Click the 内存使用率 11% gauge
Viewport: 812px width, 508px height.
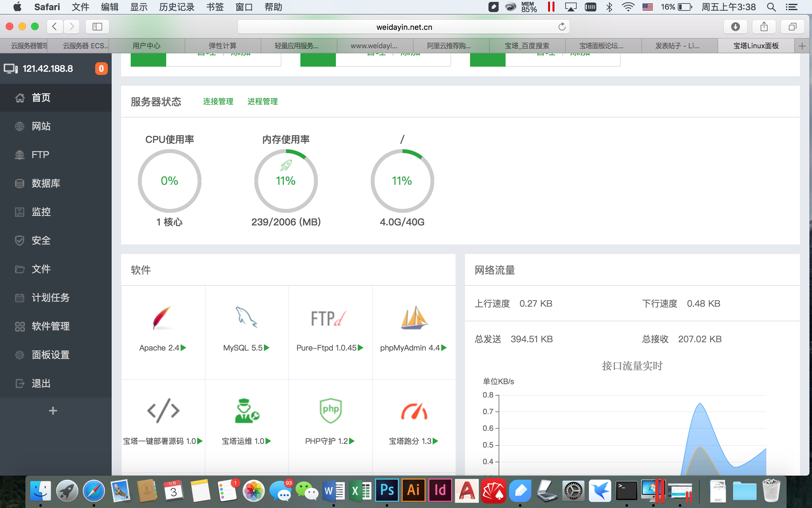[x=286, y=181]
